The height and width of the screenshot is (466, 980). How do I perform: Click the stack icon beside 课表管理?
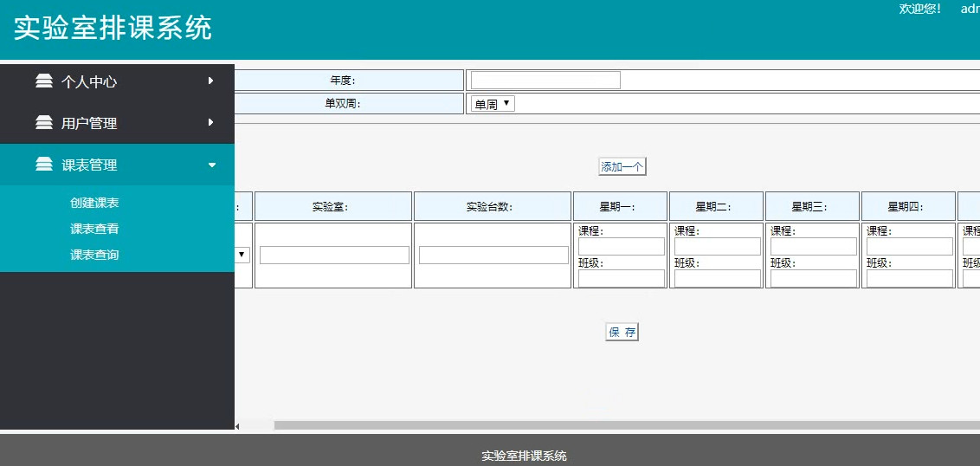point(44,165)
